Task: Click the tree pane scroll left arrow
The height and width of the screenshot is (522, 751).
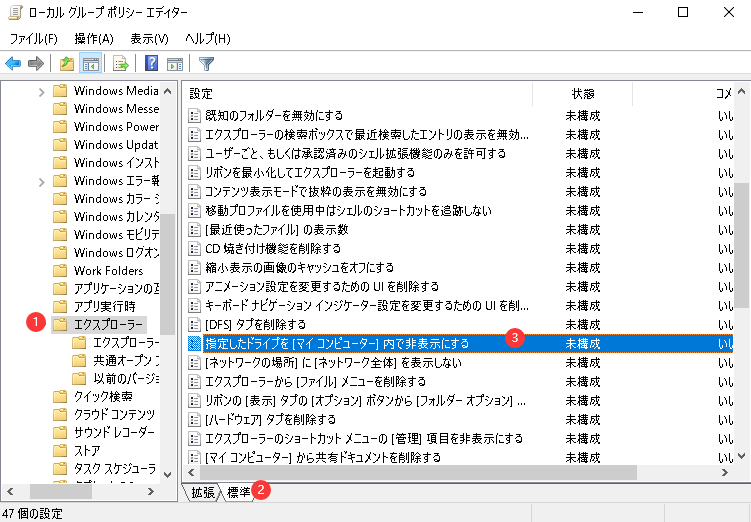Action: (10, 491)
